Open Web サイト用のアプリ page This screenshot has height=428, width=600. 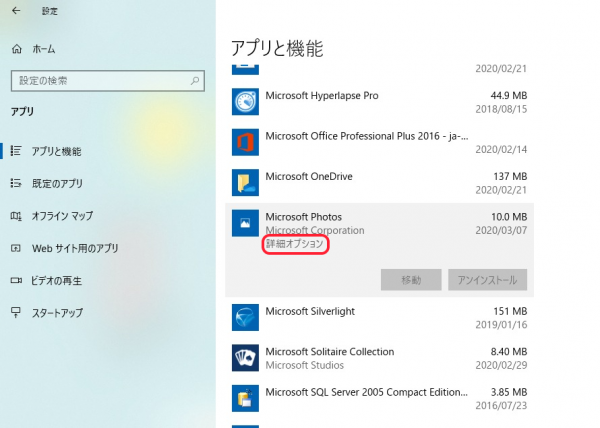coord(75,248)
